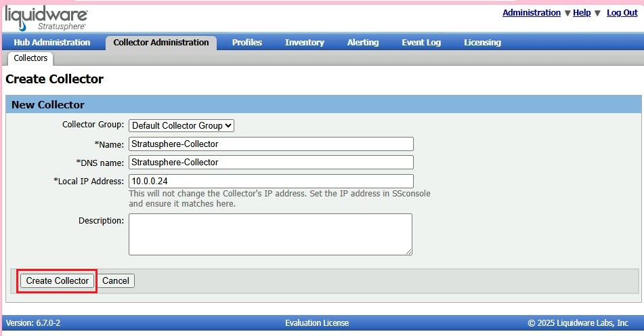Open the Event Log tab
The width and height of the screenshot is (644, 336).
pos(421,42)
